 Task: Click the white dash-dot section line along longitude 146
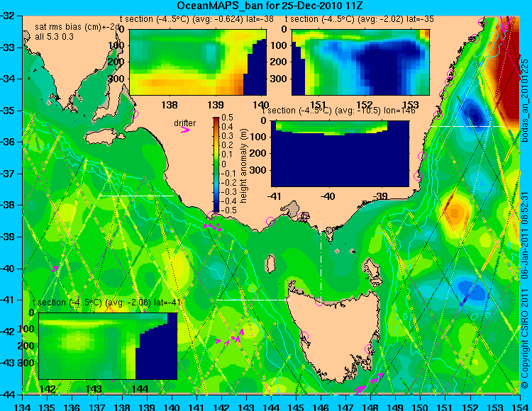pos(321,261)
